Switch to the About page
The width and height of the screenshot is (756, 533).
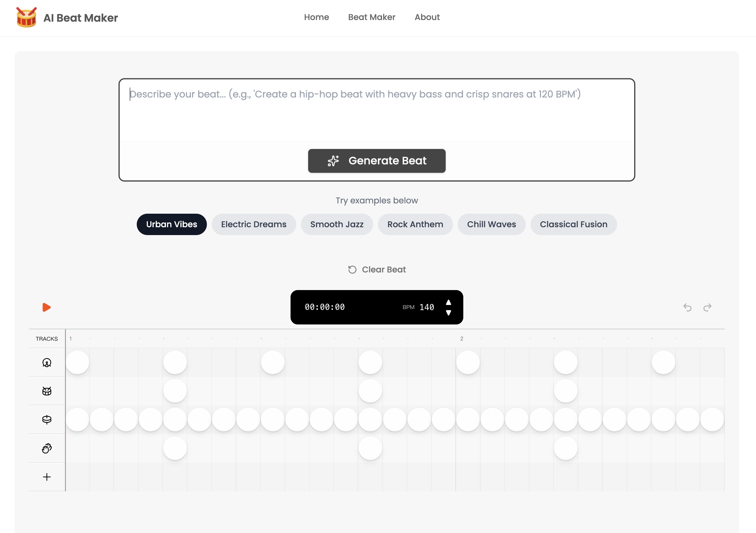pos(427,17)
